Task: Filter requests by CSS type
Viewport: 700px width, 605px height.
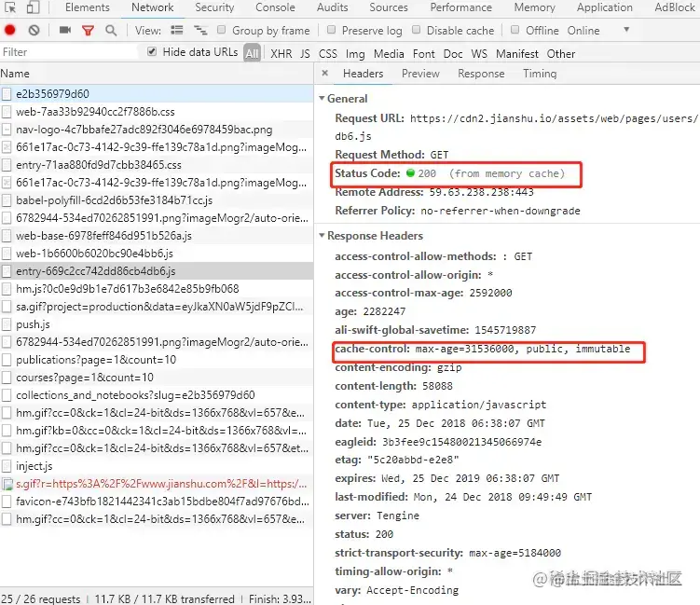Action: point(328,53)
